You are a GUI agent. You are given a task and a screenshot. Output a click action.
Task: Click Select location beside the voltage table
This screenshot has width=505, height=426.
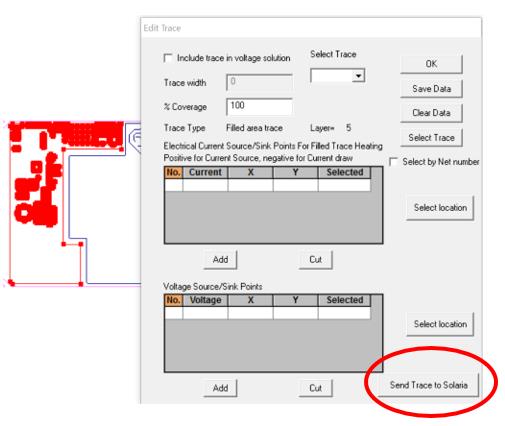[x=440, y=324]
